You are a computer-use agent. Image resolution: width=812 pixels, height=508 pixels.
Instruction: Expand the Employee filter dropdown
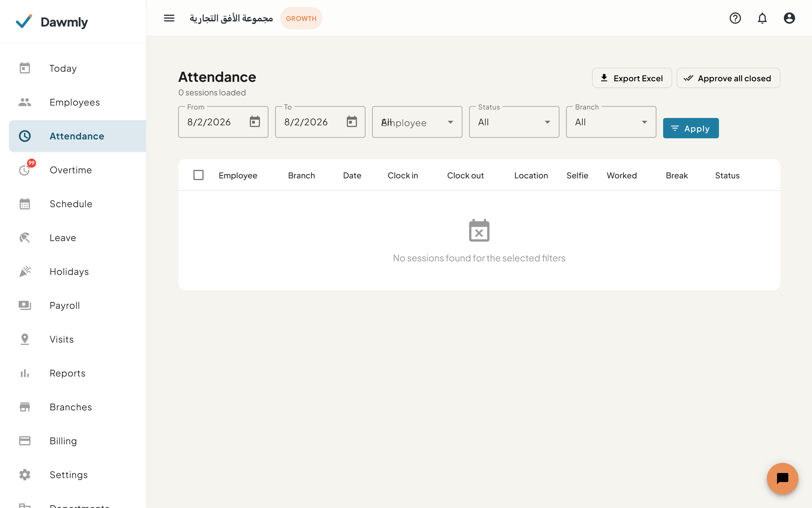click(417, 122)
